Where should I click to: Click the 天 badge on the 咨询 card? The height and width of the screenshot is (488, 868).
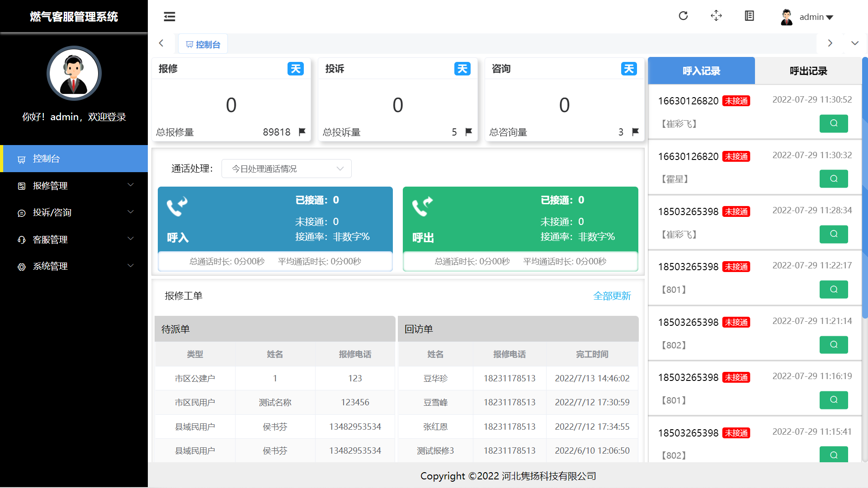629,69
